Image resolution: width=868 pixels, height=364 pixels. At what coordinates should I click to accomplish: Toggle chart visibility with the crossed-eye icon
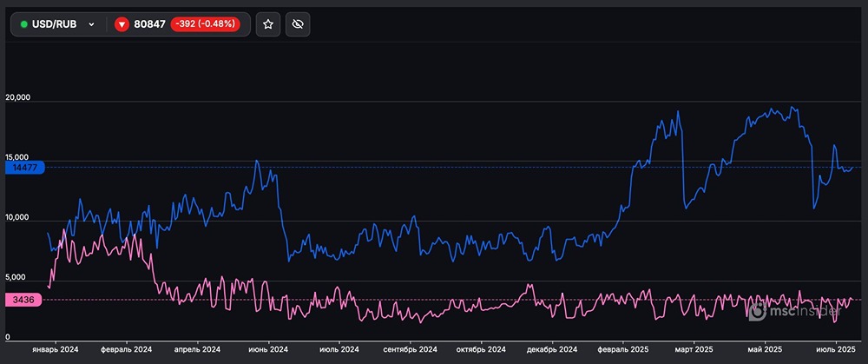click(298, 24)
